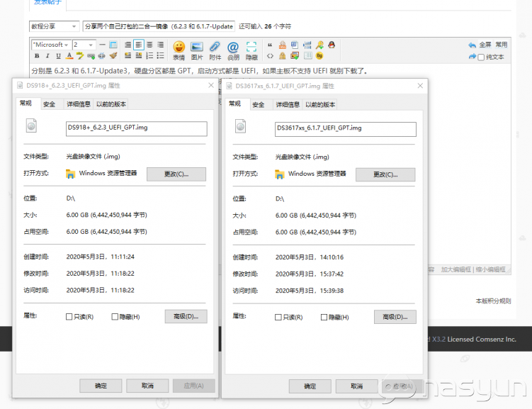Insert hidden content with 隐藏 icon

tap(251, 50)
